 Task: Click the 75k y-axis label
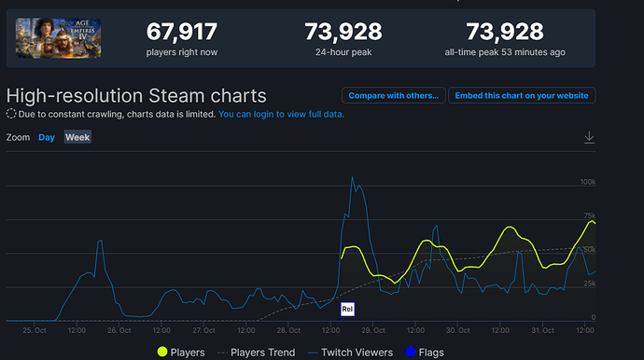[x=589, y=215]
